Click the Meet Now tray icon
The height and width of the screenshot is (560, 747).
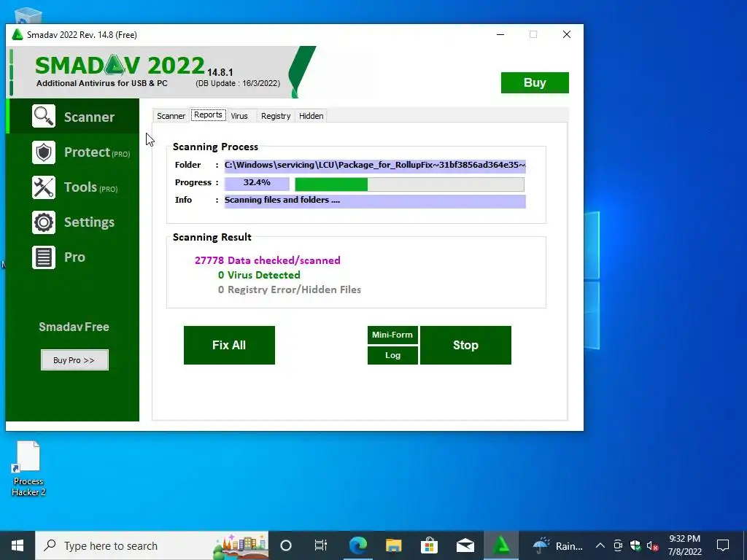point(618,545)
